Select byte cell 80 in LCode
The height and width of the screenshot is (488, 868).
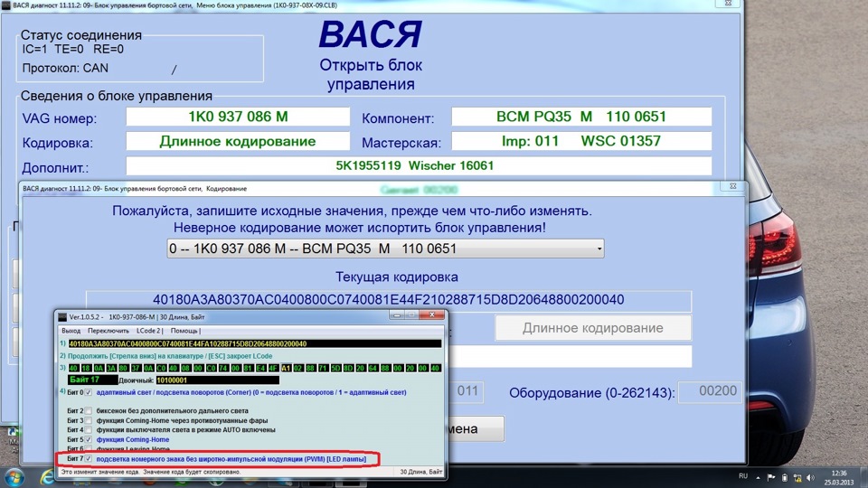[124, 368]
